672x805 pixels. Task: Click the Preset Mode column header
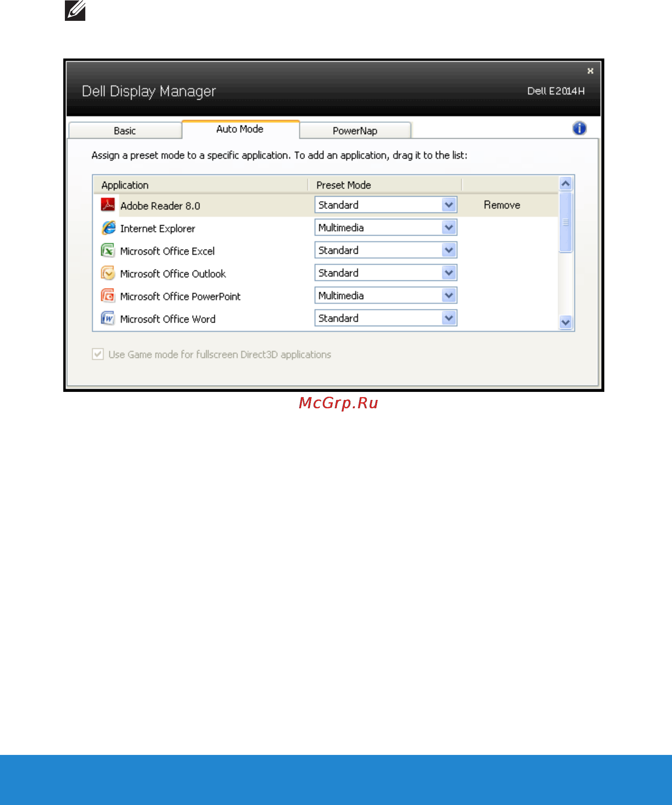click(x=385, y=185)
